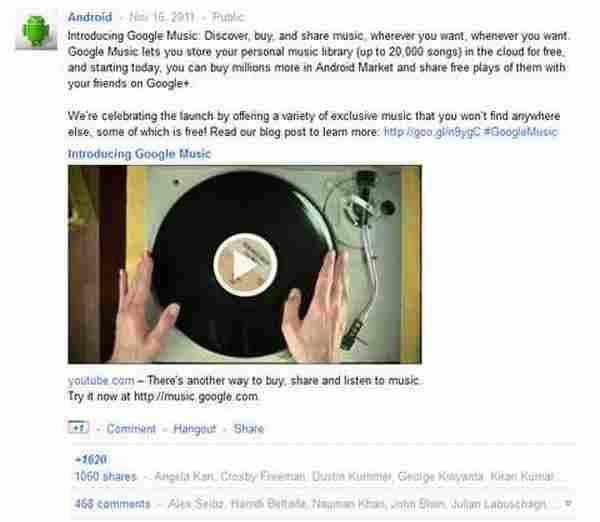The width and height of the screenshot is (600, 522).
Task: Open the Android profile name link
Action: pos(90,17)
